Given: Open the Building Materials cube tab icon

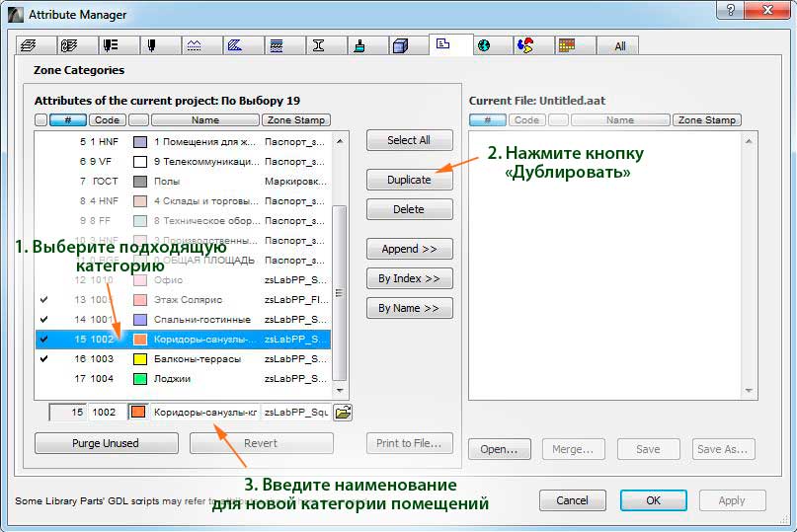Looking at the screenshot, I should [x=401, y=45].
